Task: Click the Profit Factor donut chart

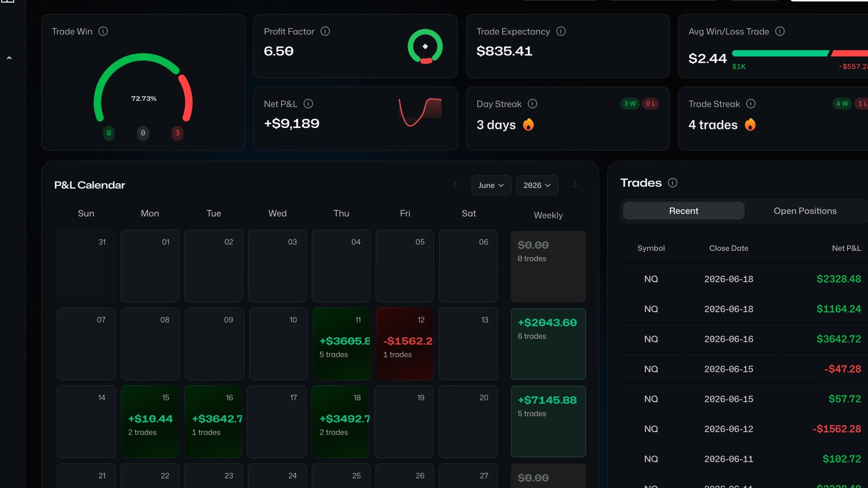Action: click(x=425, y=46)
